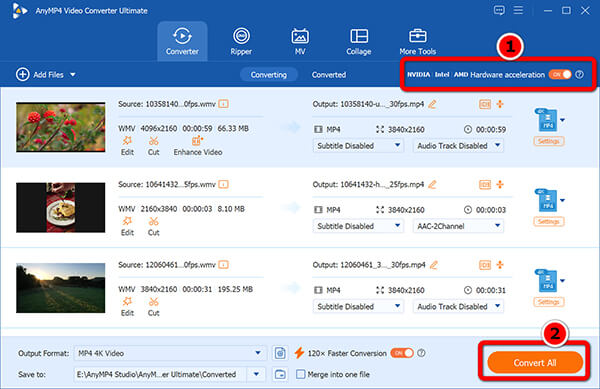Check the Merge into one file box

point(301,374)
